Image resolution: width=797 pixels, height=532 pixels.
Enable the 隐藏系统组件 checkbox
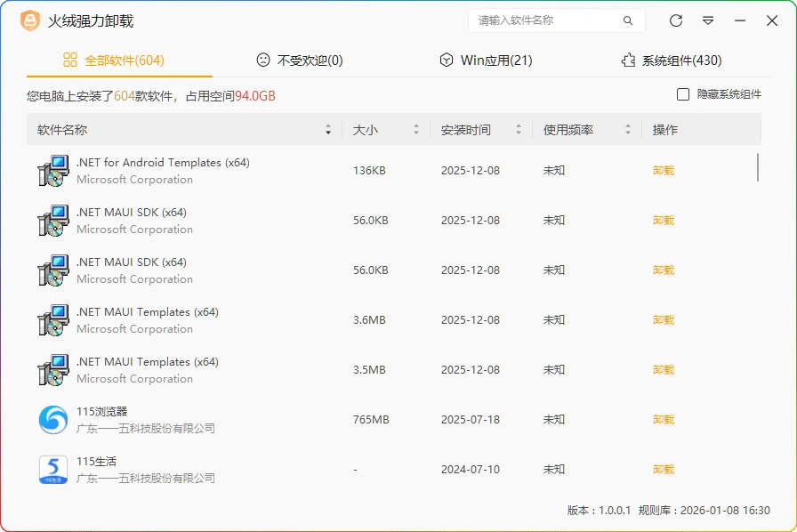click(683, 93)
